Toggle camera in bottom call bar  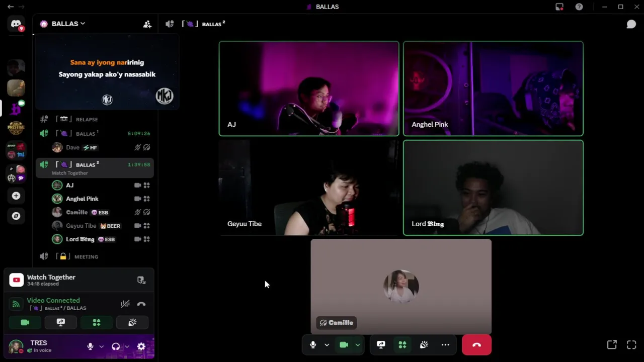point(344,344)
